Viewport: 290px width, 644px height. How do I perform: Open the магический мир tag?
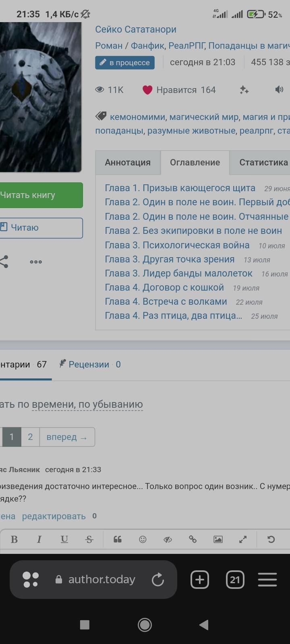point(204,117)
